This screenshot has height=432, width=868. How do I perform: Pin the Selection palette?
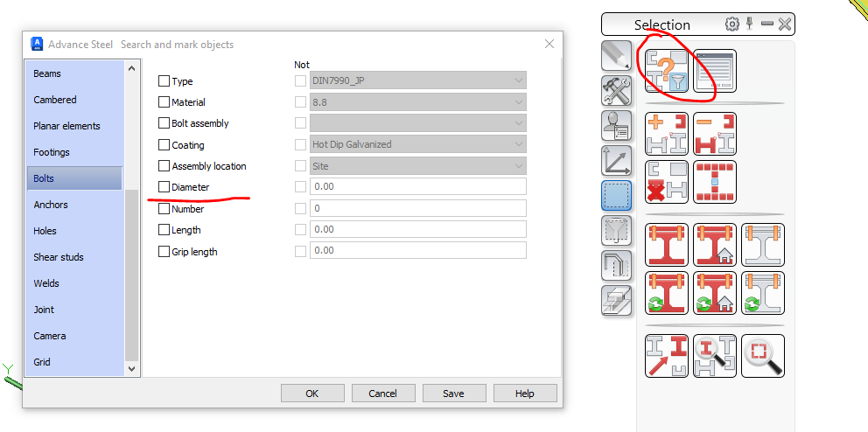pos(750,24)
